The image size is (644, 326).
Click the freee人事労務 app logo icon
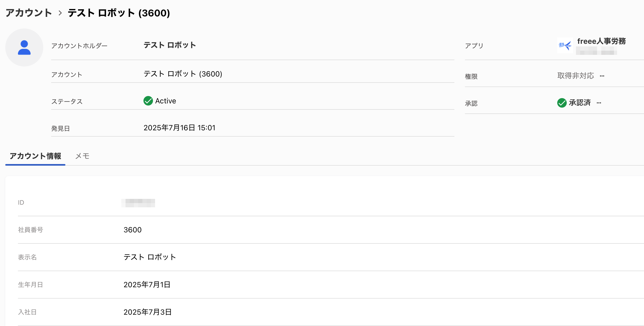pyautogui.click(x=565, y=46)
